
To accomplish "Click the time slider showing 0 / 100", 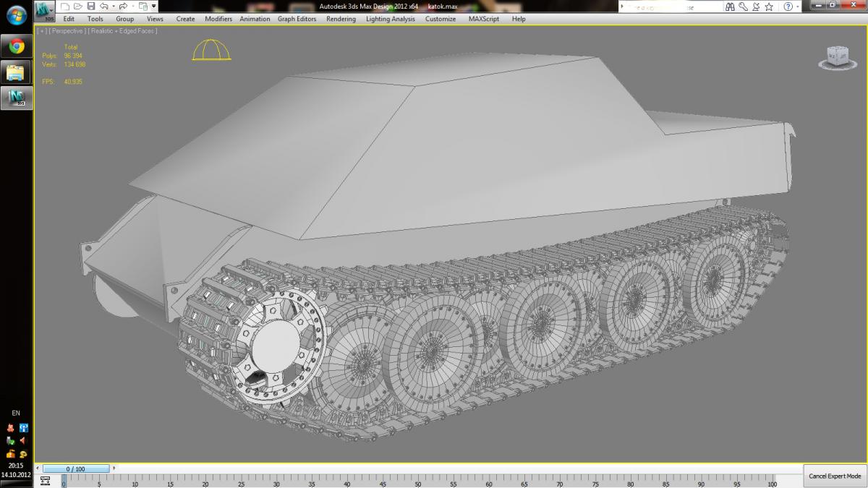I will pyautogui.click(x=76, y=469).
